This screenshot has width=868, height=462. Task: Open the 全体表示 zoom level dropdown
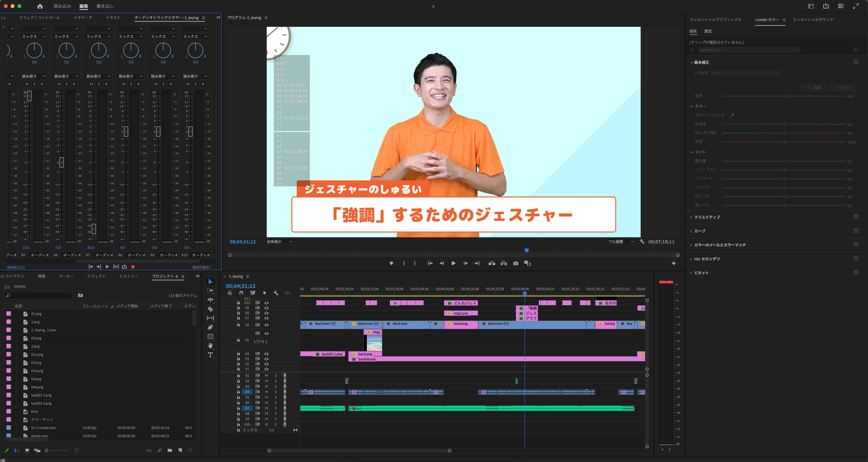click(279, 242)
